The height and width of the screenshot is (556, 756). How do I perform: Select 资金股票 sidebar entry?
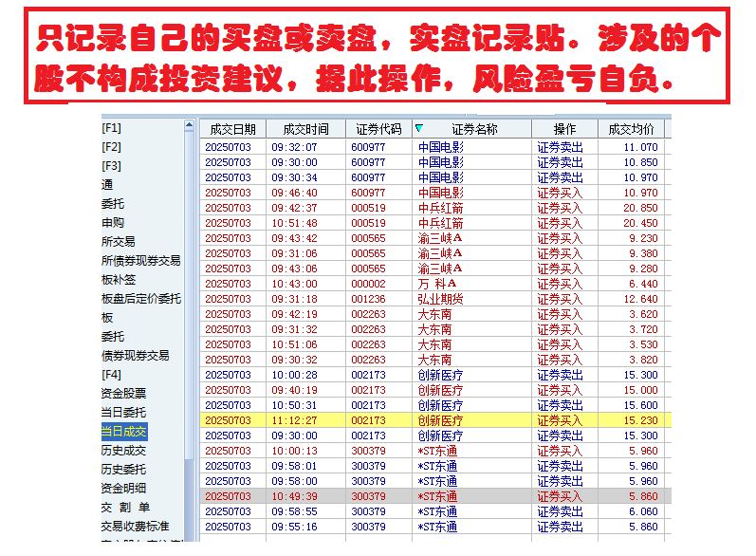tap(123, 394)
